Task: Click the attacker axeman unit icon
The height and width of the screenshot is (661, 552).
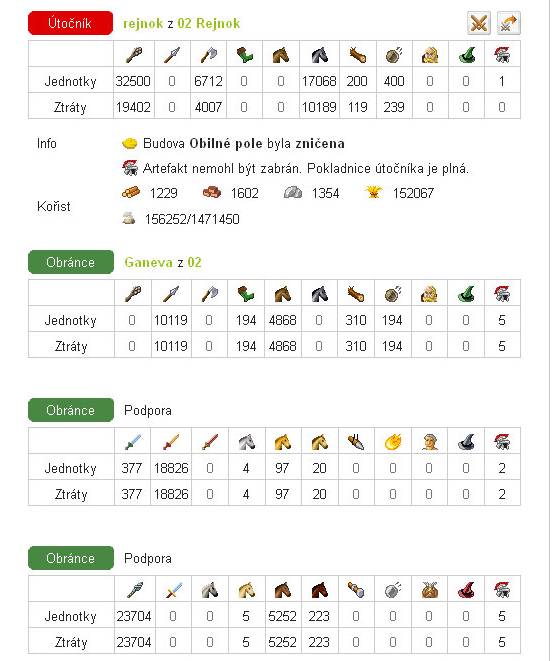Action: coord(208,54)
